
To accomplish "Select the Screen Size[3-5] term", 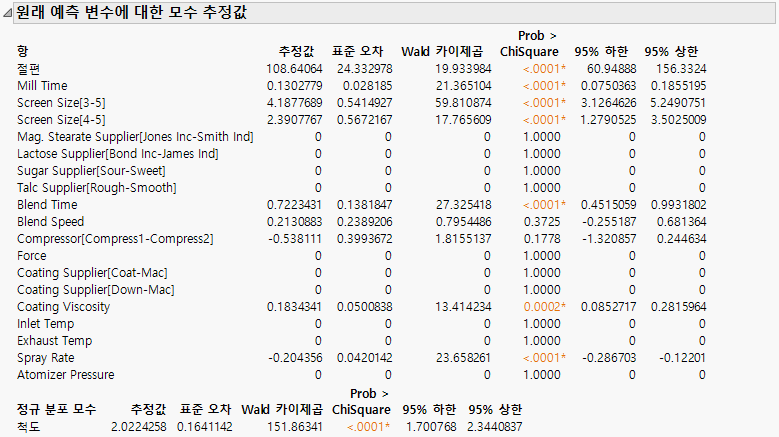I will [61, 103].
